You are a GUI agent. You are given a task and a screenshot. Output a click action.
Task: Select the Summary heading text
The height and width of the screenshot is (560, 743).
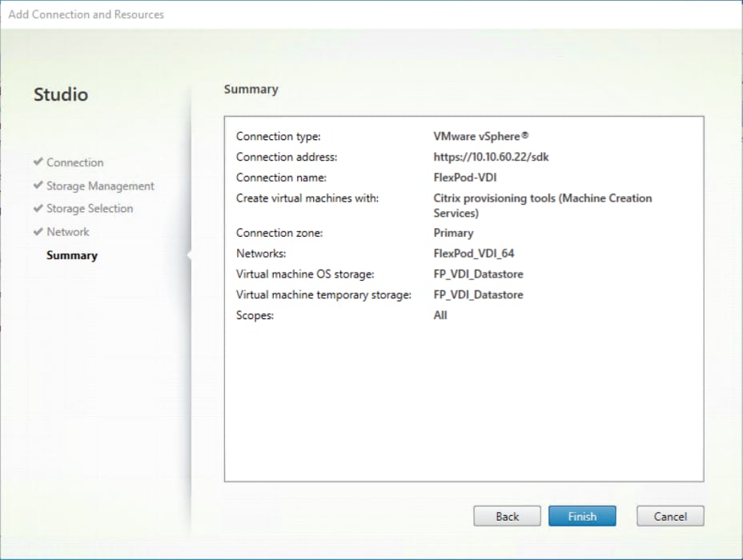(251, 90)
